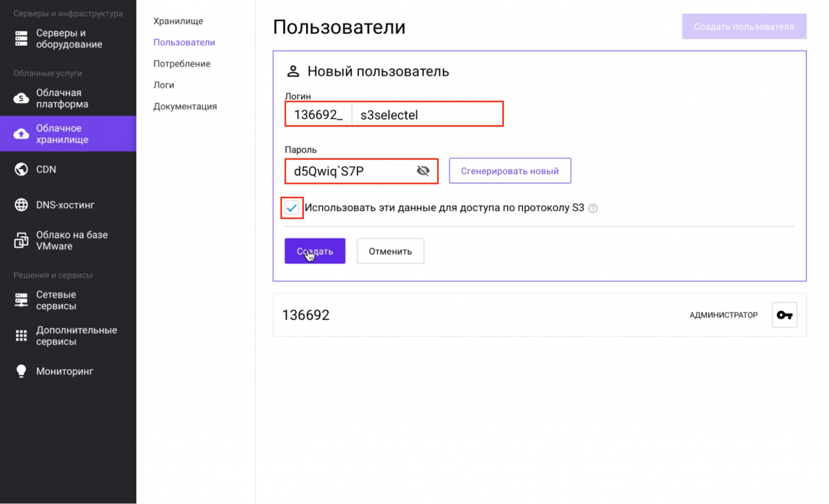Click Сгенерировать новый password button
The height and width of the screenshot is (504, 829).
coord(510,171)
